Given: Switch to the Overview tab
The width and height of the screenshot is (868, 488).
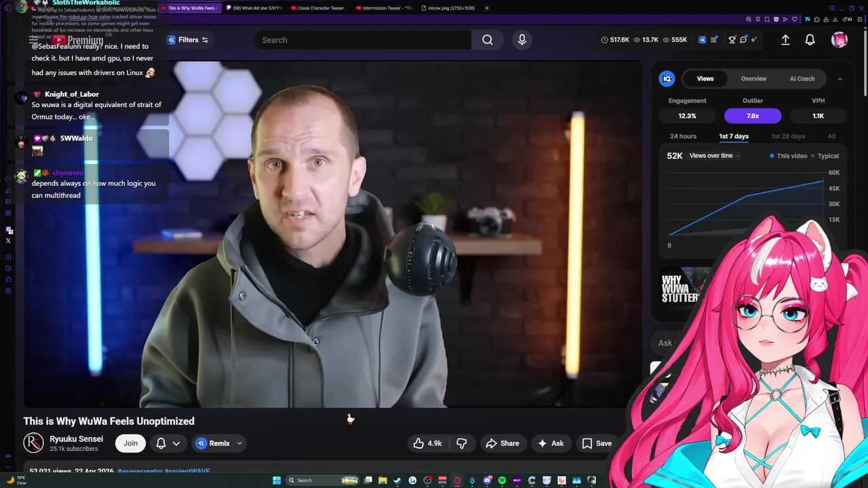Looking at the screenshot, I should coord(753,79).
